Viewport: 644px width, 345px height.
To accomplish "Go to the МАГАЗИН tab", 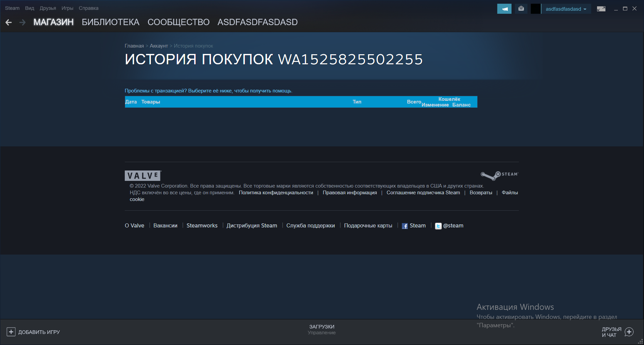I will pyautogui.click(x=54, y=22).
